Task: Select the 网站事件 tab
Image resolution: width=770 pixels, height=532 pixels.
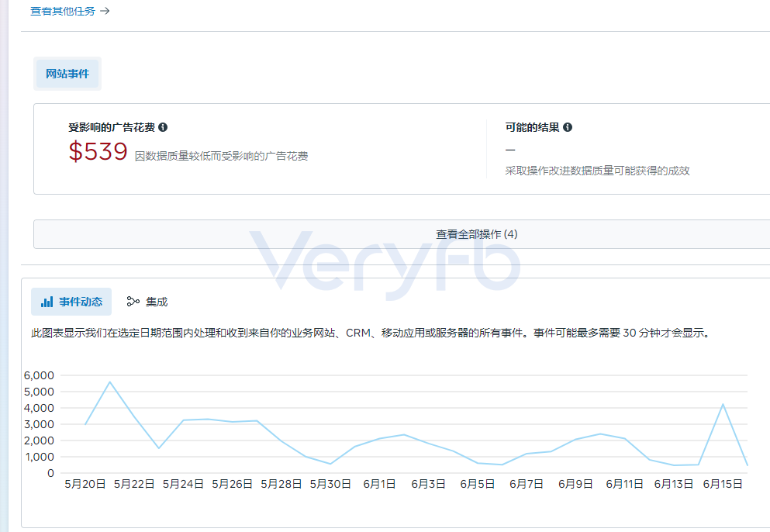Action: (67, 74)
